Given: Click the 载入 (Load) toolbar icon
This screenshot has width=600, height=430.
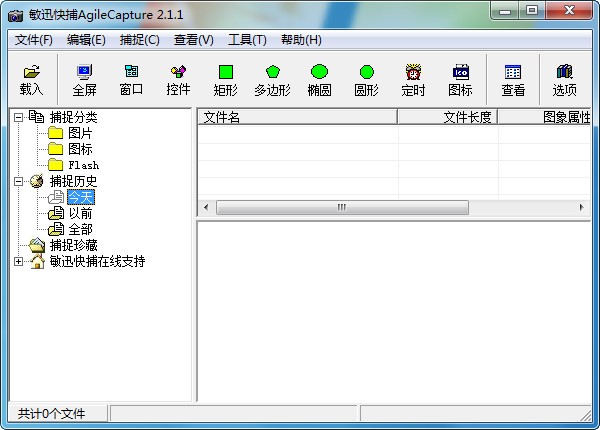Looking at the screenshot, I should [x=31, y=79].
